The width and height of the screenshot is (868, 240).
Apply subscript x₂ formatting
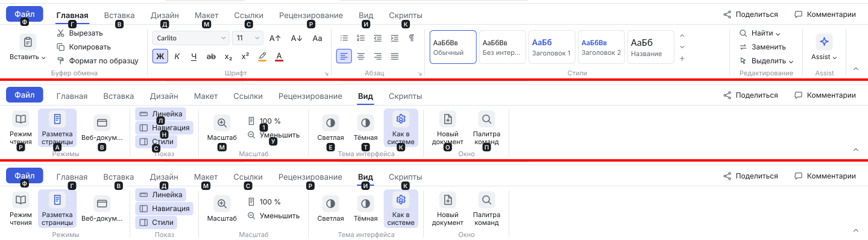click(x=228, y=57)
